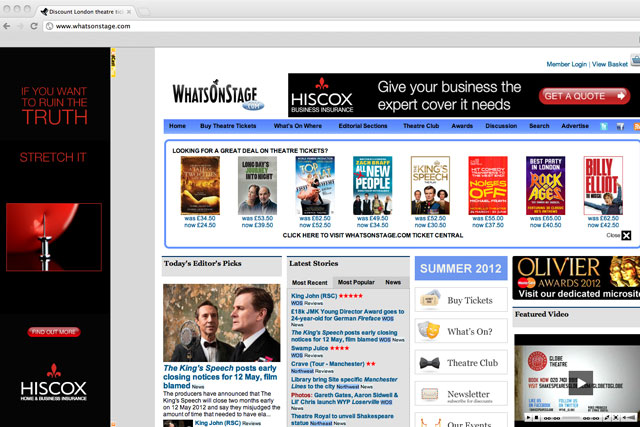
Task: Open the Gareth Gates photos story
Action: point(344,398)
